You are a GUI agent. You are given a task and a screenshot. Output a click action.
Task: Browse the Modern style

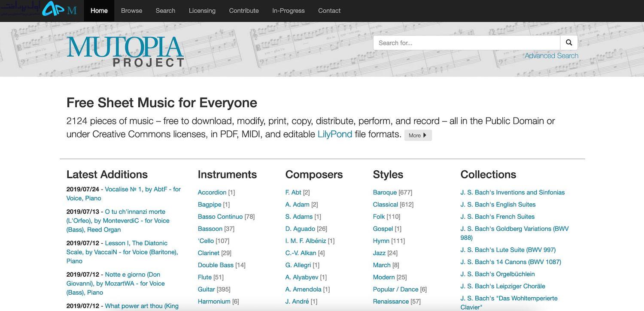click(x=384, y=277)
